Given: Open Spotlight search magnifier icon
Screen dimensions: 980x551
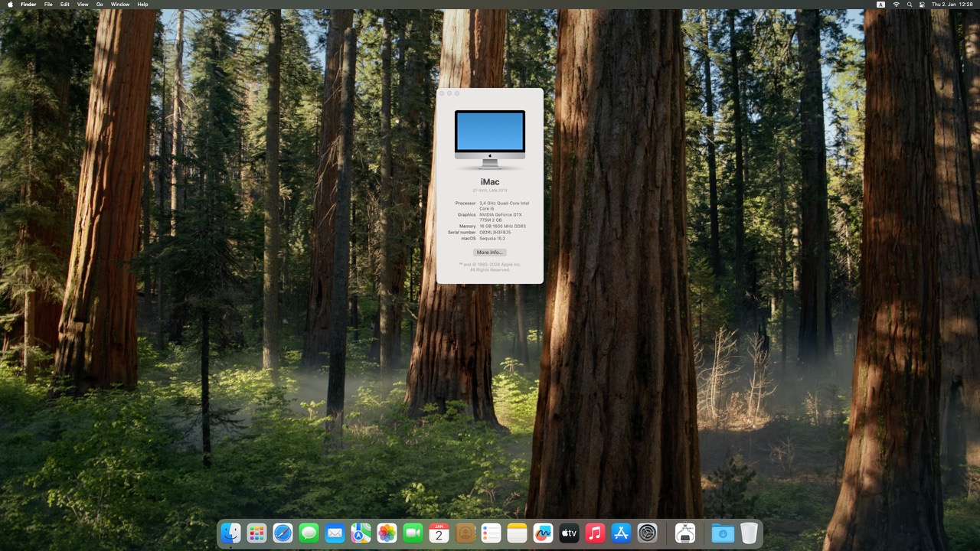Looking at the screenshot, I should pyautogui.click(x=909, y=5).
